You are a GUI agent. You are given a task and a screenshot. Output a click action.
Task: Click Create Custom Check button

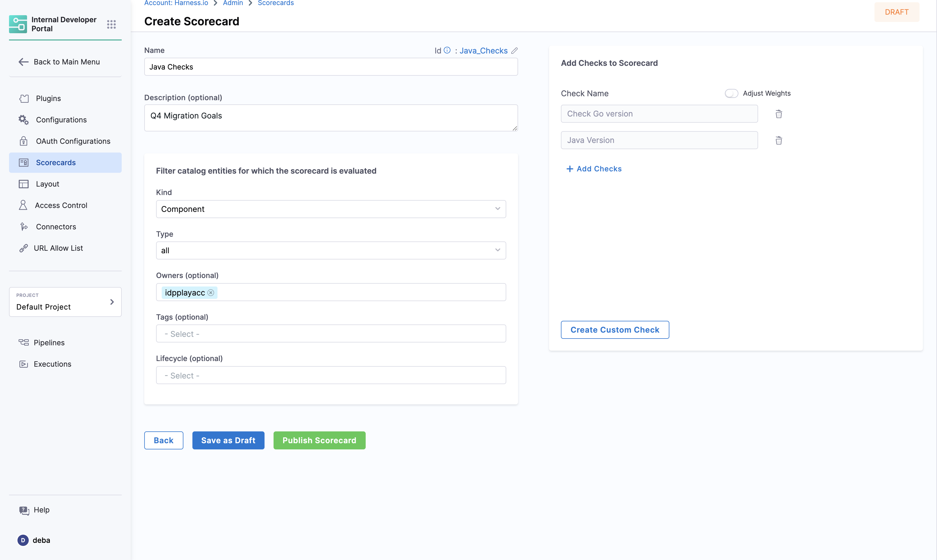point(614,330)
